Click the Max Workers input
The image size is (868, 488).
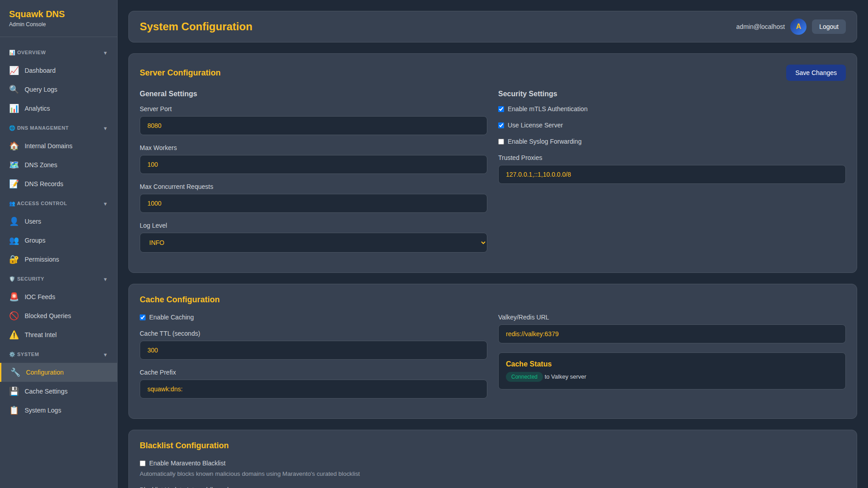(313, 164)
